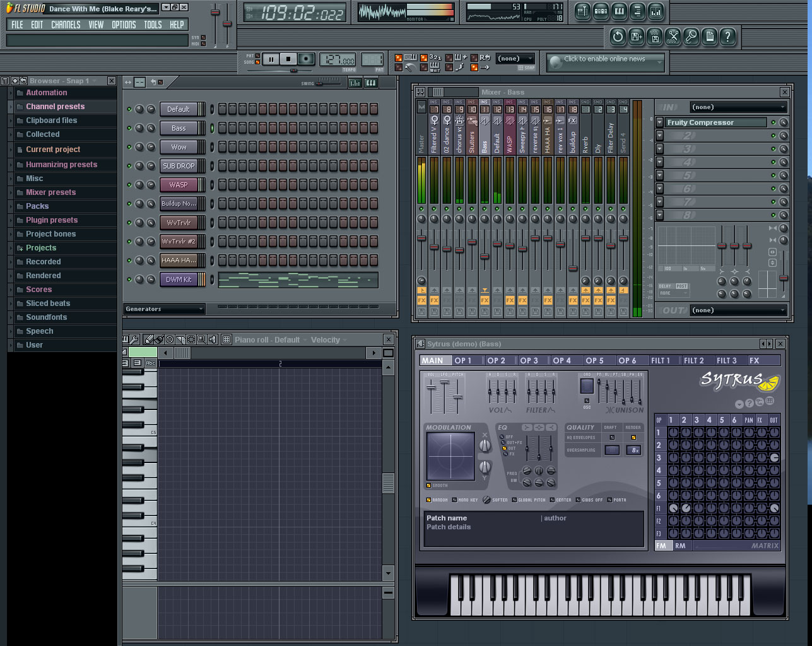Viewport: 812px width, 646px height.
Task: Enable the 3-2-1 recording countdown
Action: click(x=423, y=58)
